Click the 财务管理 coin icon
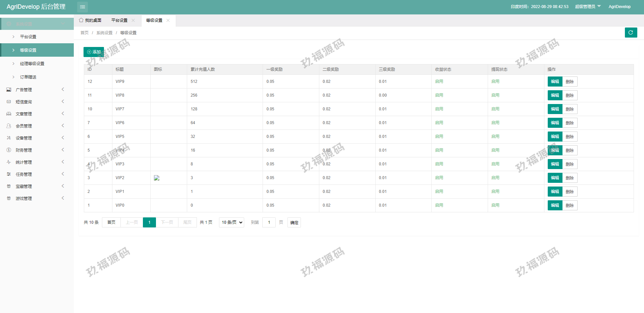 (x=9, y=150)
